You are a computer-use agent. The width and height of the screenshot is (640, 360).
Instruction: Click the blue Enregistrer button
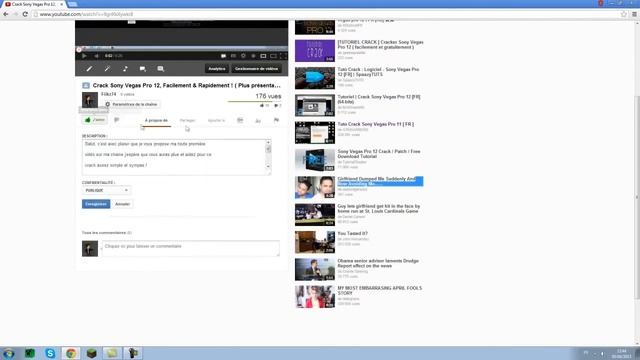pyautogui.click(x=96, y=204)
